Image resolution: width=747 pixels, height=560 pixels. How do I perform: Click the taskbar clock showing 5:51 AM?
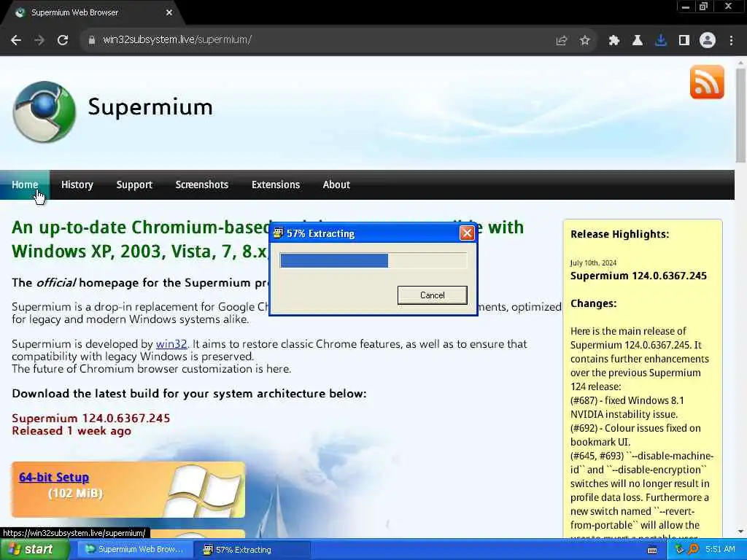[720, 550]
